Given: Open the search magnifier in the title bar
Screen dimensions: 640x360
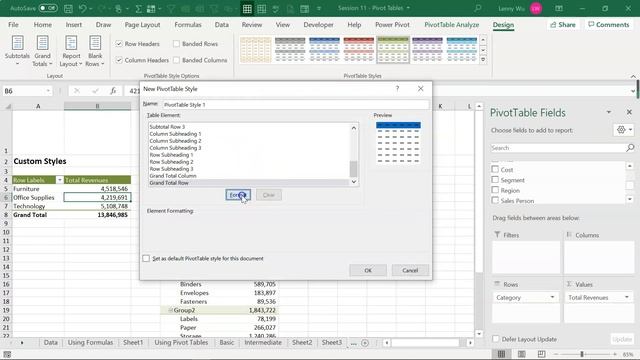Looking at the screenshot, I should 478,8.
